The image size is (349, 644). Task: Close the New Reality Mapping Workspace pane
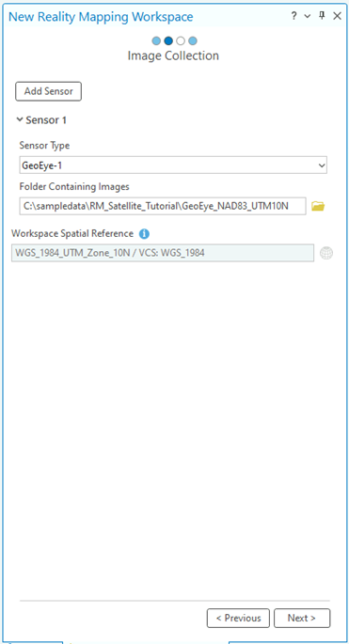coord(337,16)
